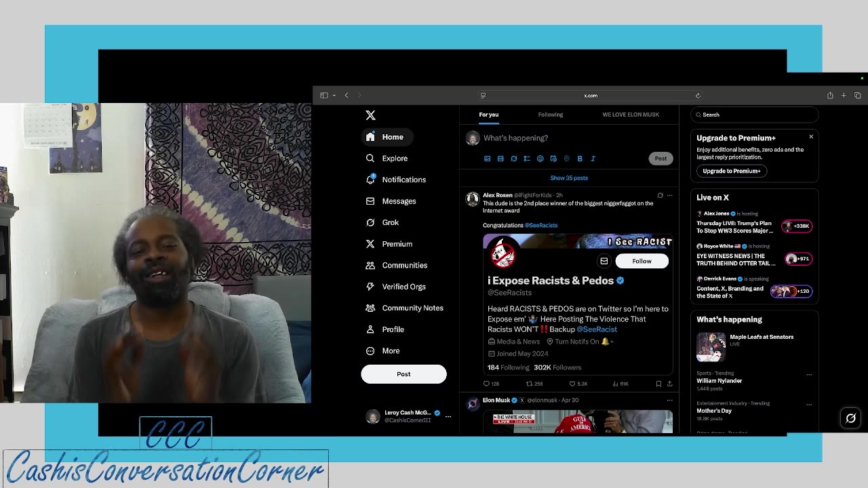This screenshot has width=868, height=488.
Task: Open options for Mother's Day trend
Action: pos(809,404)
